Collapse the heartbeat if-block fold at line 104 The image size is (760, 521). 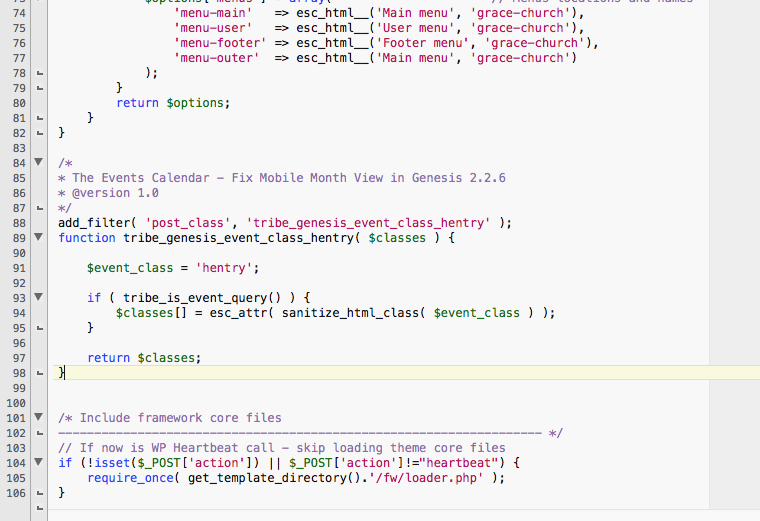39,463
